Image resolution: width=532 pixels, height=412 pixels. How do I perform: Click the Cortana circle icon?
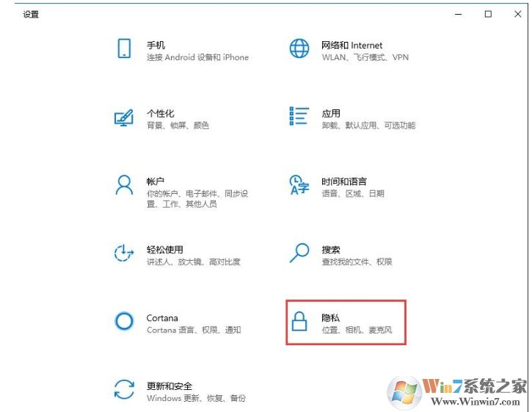click(x=124, y=321)
